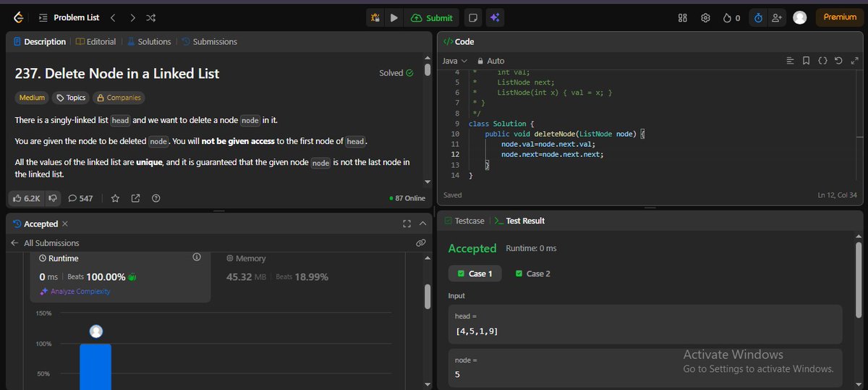Click the submission panel scrollbar thumb

tap(427, 297)
